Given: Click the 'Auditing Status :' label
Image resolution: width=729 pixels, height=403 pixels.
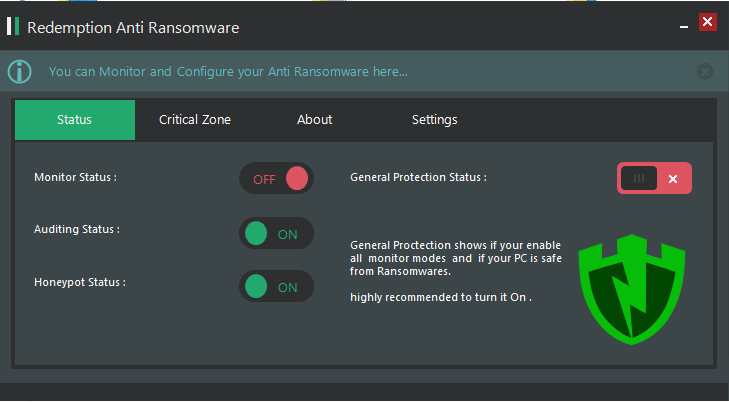Looking at the screenshot, I should click(x=77, y=229).
